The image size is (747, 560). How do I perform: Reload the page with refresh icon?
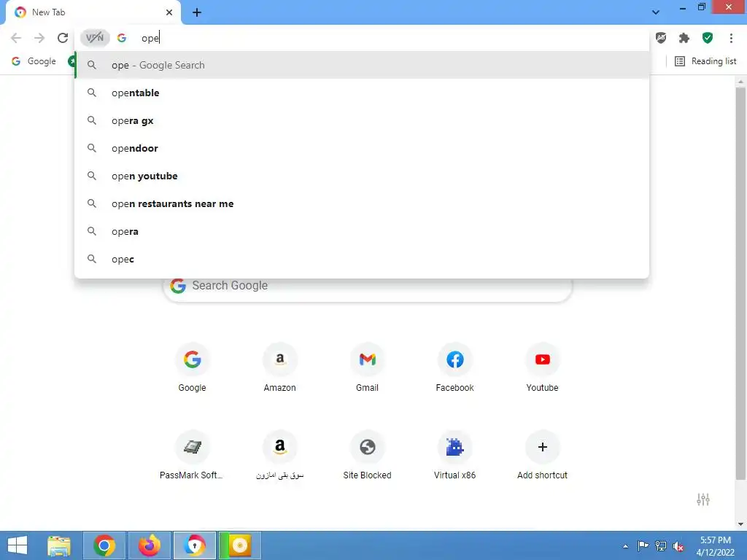pyautogui.click(x=63, y=38)
